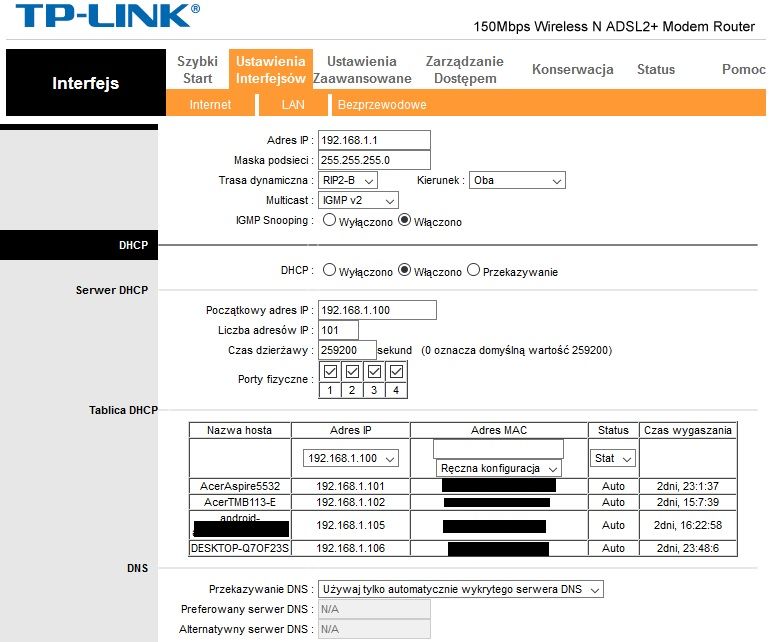This screenshot has width=770, height=642.
Task: Open the Szybki Start tab
Action: click(197, 69)
